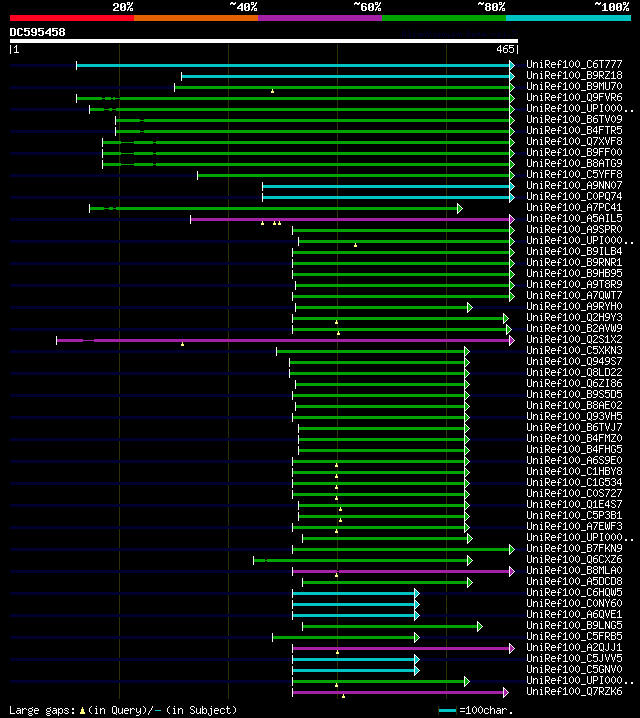This screenshot has height=718, width=640.
Task: Select the UniRef100_Q8LD22 hit name
Action: click(x=574, y=372)
